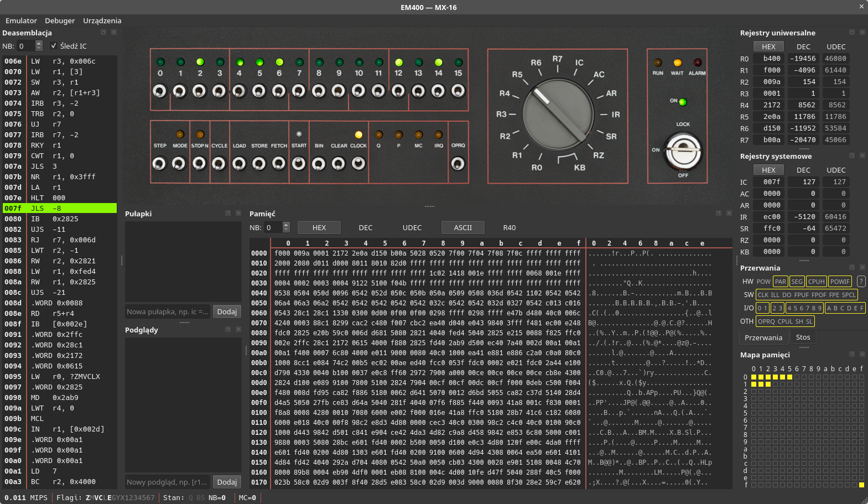Increment NB stepper in Pamięć panel
Screen dimensions: 868x504
tap(286, 225)
